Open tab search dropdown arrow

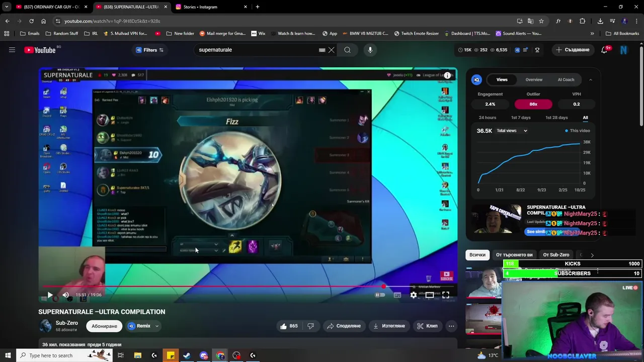[7, 7]
